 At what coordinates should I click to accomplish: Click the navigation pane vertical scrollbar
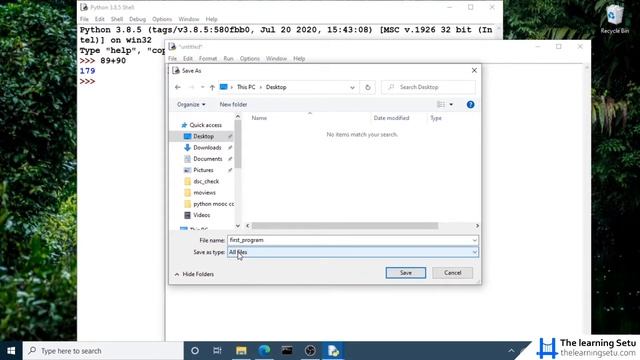click(x=238, y=144)
